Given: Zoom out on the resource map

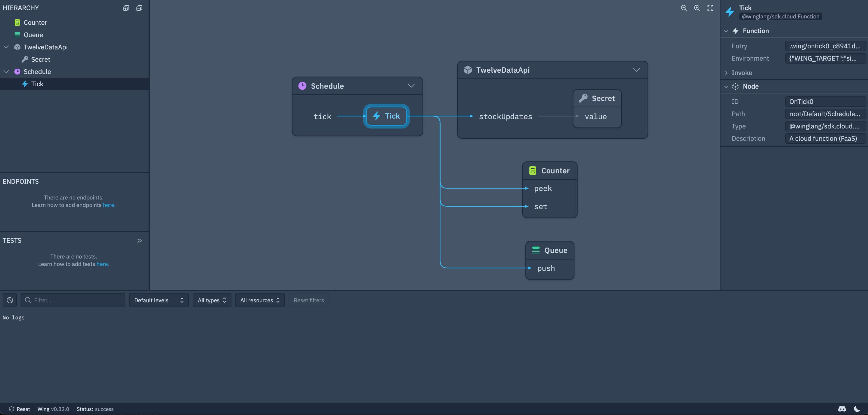Looking at the screenshot, I should coord(684,8).
